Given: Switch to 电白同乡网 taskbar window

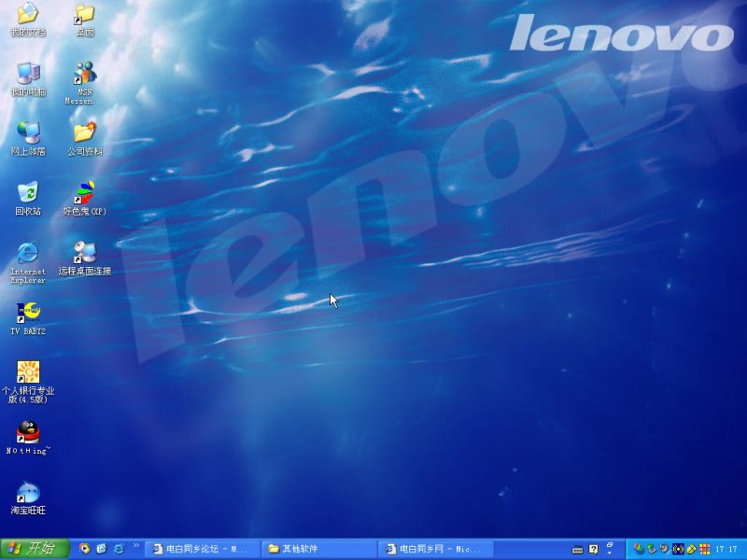Looking at the screenshot, I should pos(436,549).
